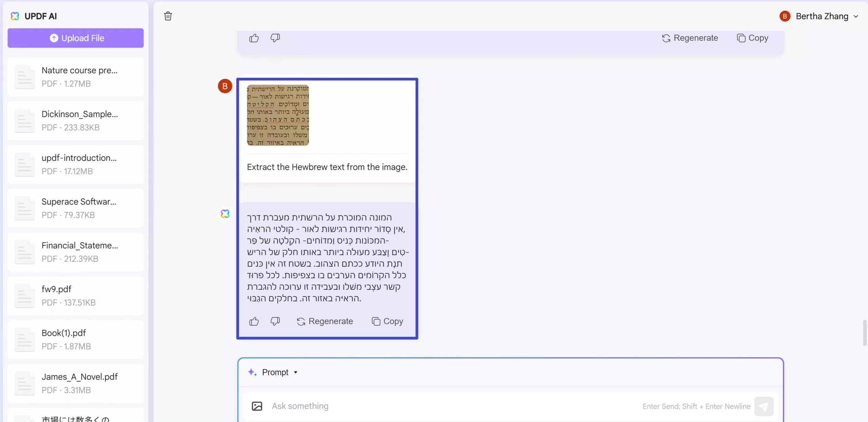Click the UPDF AI logo icon
Image resolution: width=868 pixels, height=422 pixels.
[x=15, y=16]
